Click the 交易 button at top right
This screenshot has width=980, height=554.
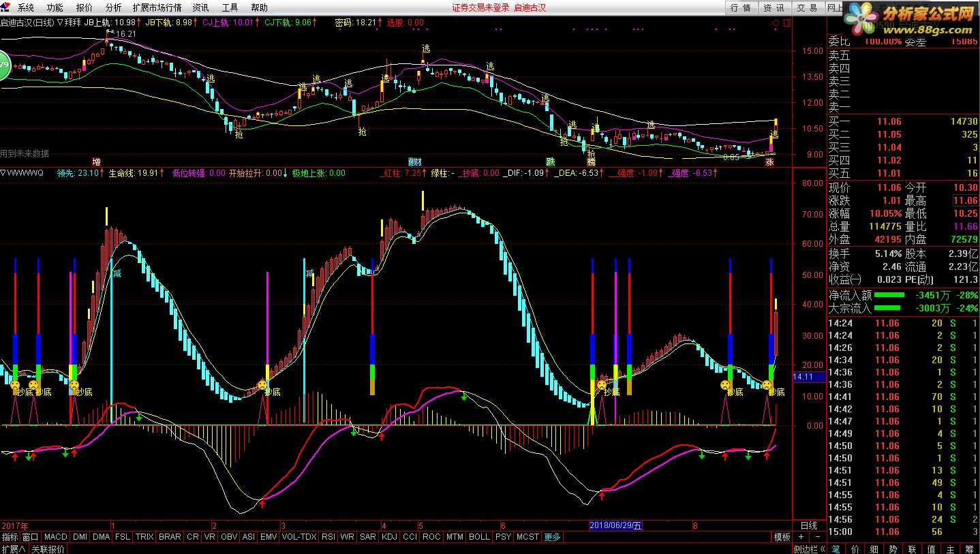click(x=807, y=7)
